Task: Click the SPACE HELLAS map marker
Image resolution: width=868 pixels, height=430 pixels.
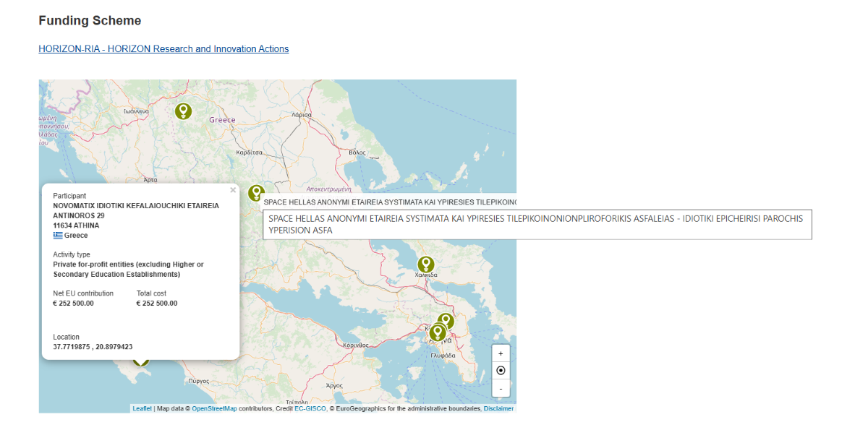Action: click(x=256, y=193)
